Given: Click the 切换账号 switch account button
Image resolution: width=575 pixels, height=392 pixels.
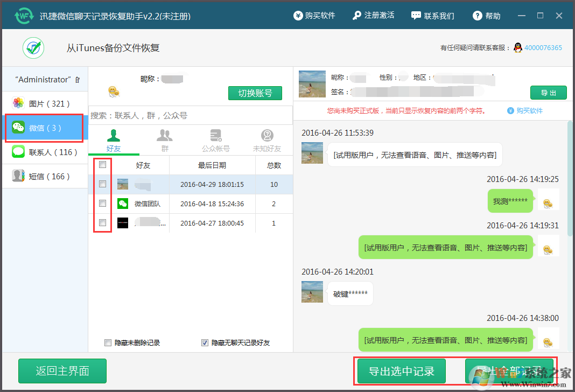Looking at the screenshot, I should click(x=254, y=93).
